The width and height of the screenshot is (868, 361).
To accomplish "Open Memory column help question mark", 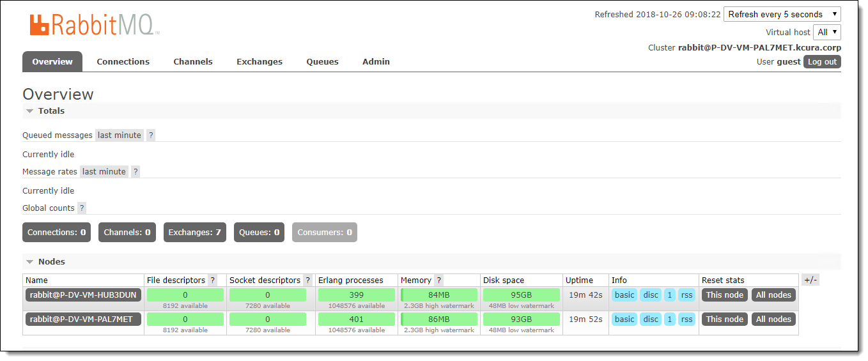I will click(438, 280).
